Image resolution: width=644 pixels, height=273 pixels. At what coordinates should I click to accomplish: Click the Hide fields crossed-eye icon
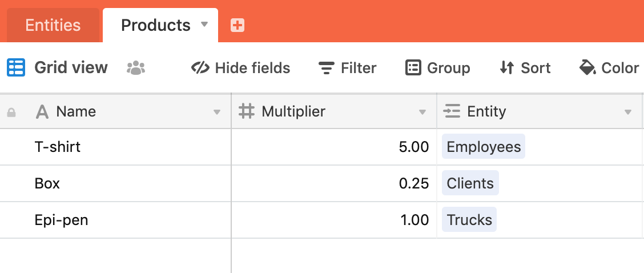click(x=200, y=67)
